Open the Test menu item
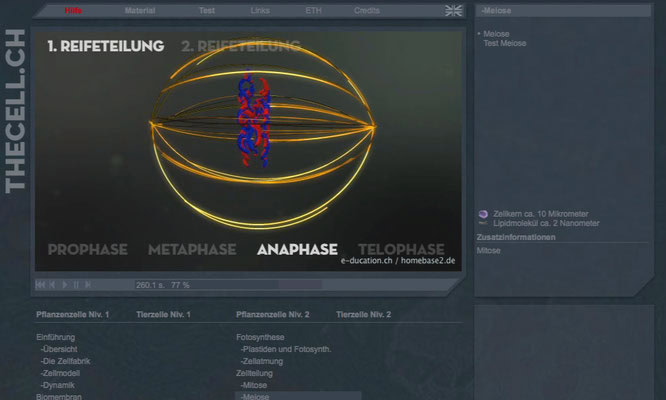This screenshot has width=666, height=400. (x=207, y=11)
